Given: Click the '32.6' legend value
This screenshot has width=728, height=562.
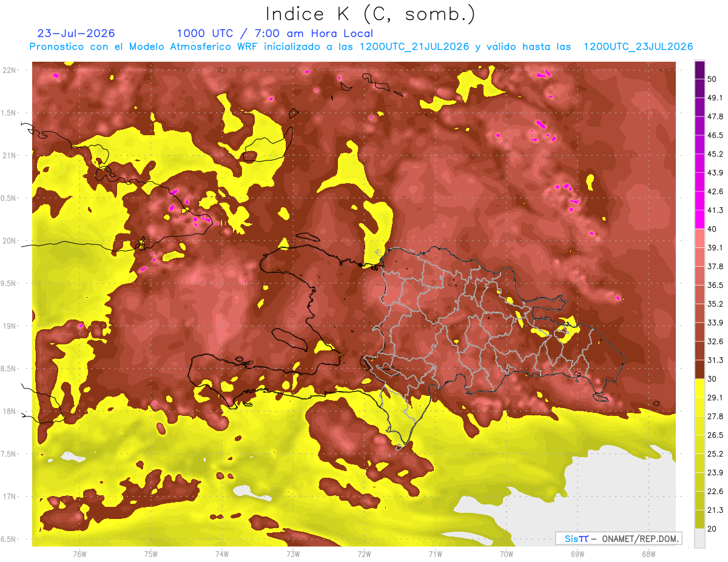Looking at the screenshot, I should [715, 341].
